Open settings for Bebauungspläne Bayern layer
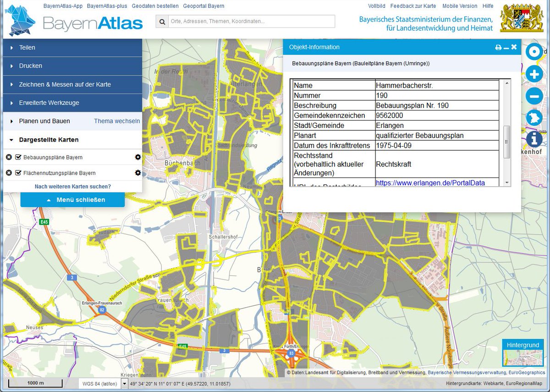The image size is (550, 392). [137, 157]
